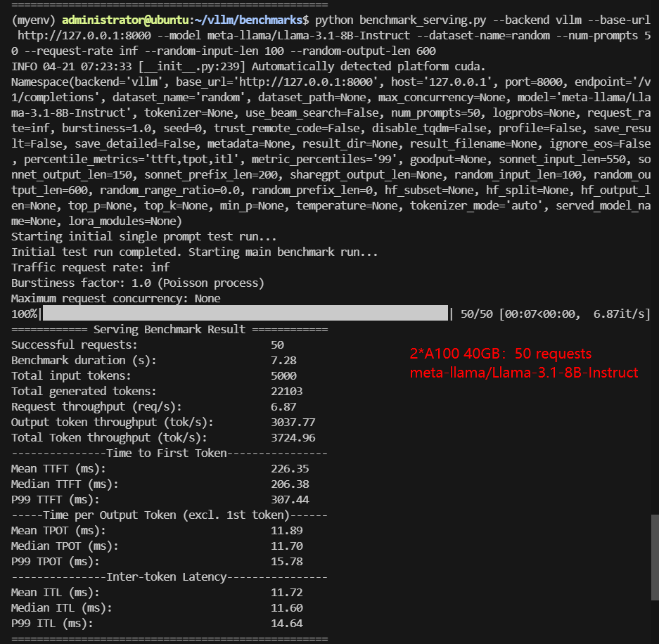Viewport: 659px width, 644px height.
Task: Click the line "Initial test run completed. Starting main benchmark run..."
Action: (195, 252)
